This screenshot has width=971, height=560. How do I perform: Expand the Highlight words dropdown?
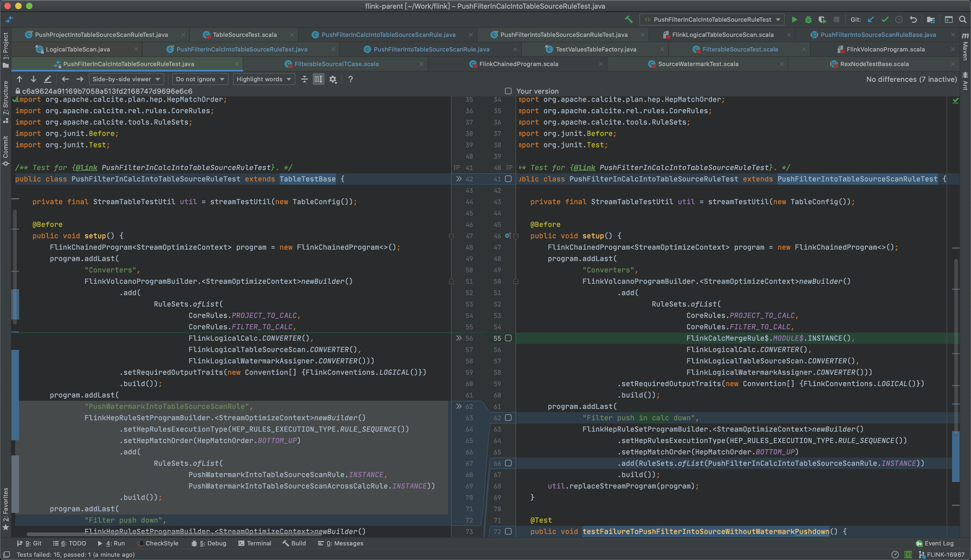pyautogui.click(x=264, y=79)
